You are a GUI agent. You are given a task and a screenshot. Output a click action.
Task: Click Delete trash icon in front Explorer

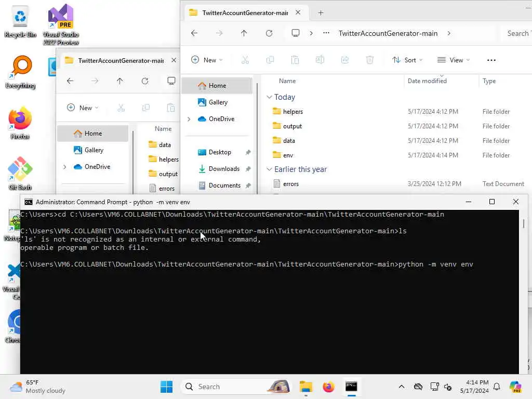pyautogui.click(x=370, y=60)
